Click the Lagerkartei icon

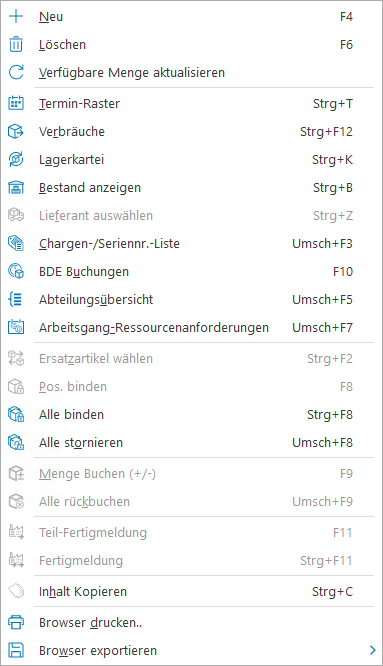click(x=16, y=160)
